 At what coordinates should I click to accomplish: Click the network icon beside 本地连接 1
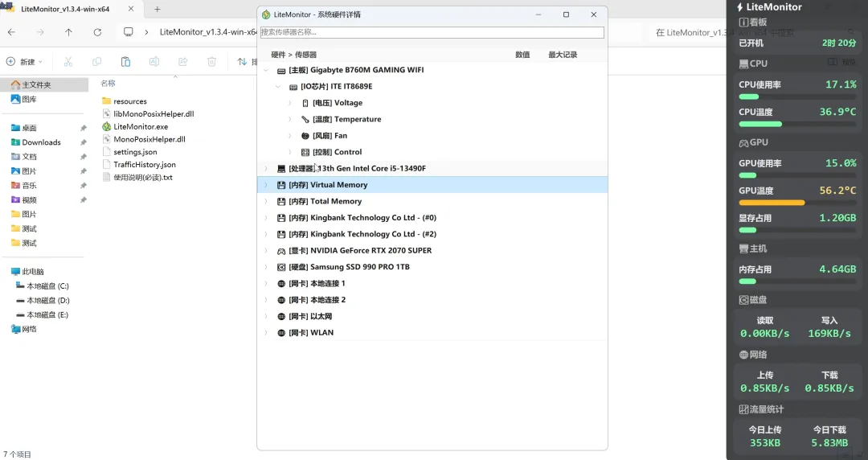281,284
